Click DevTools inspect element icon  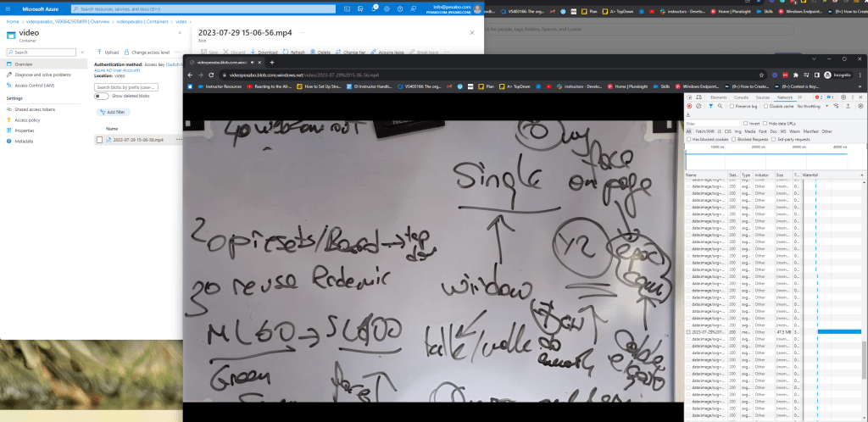[689, 97]
